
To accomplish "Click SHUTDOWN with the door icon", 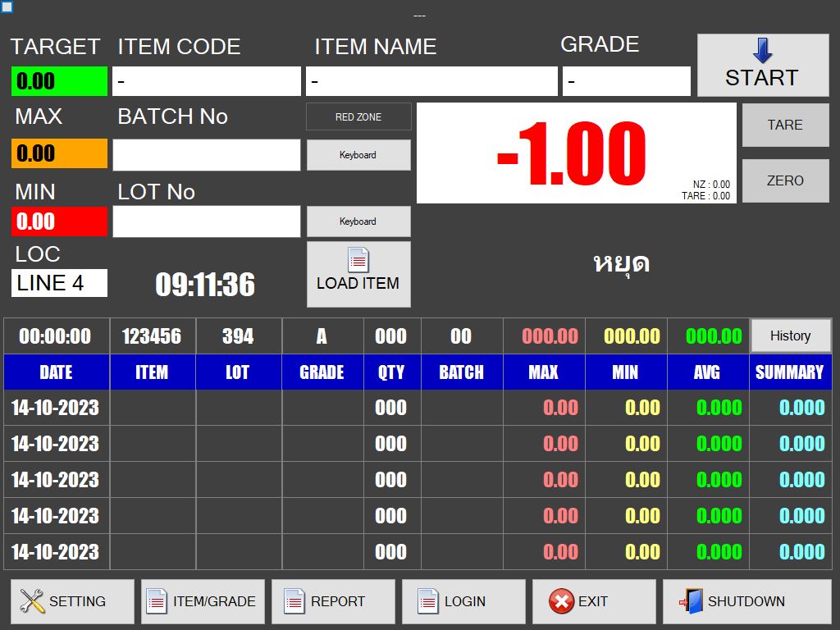I will coord(746,601).
